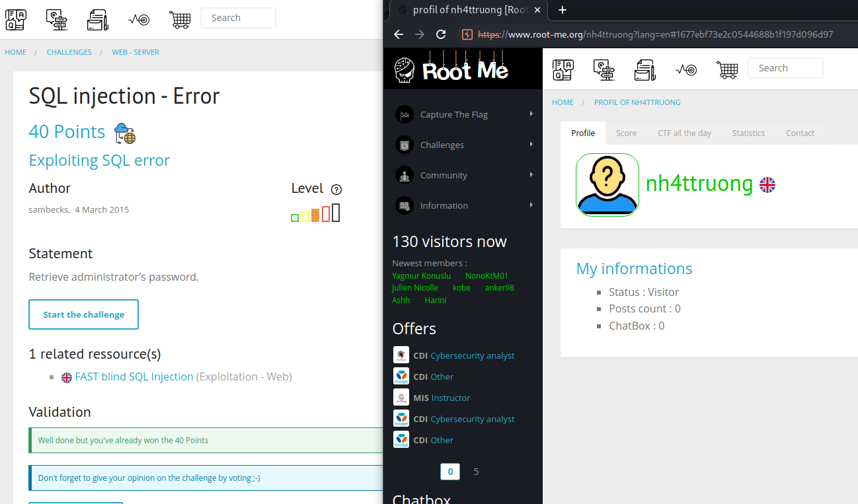Click the Start the challenge button
The image size is (858, 504).
(x=84, y=314)
